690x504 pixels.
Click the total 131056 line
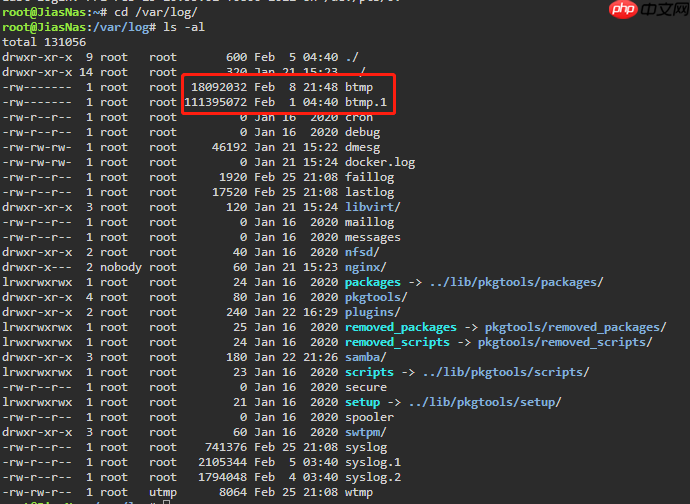tap(44, 42)
